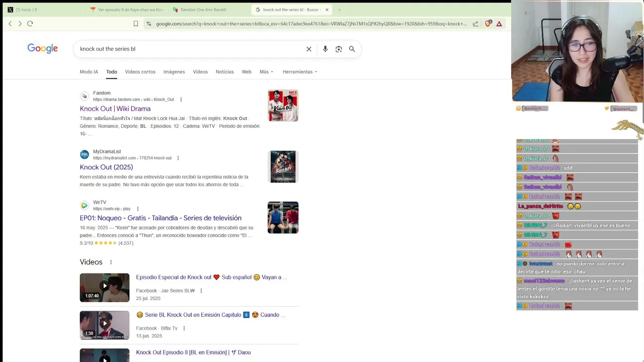Image resolution: width=644 pixels, height=362 pixels.
Task: Select the Noticias filter
Action: [225, 72]
